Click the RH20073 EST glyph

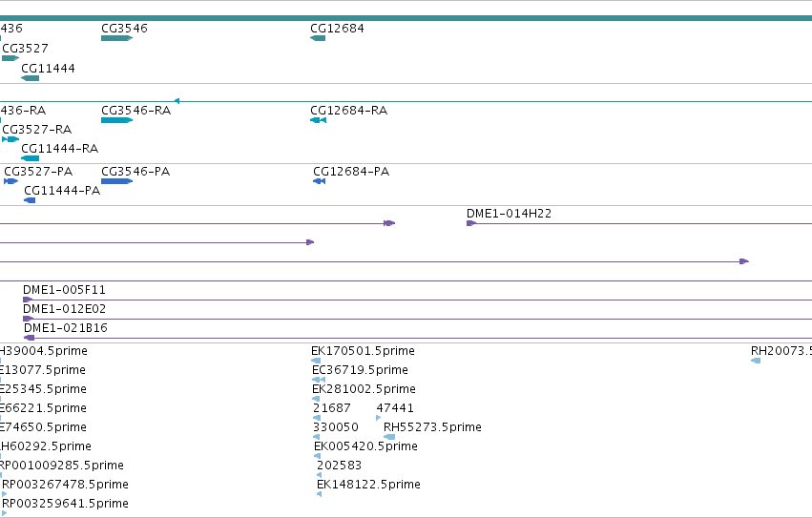point(756,361)
